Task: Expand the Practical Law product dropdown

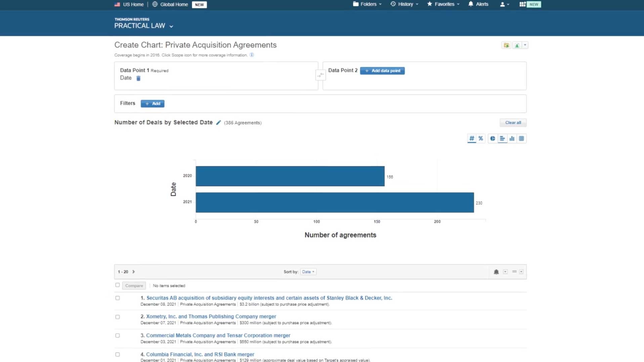Action: pos(171,26)
